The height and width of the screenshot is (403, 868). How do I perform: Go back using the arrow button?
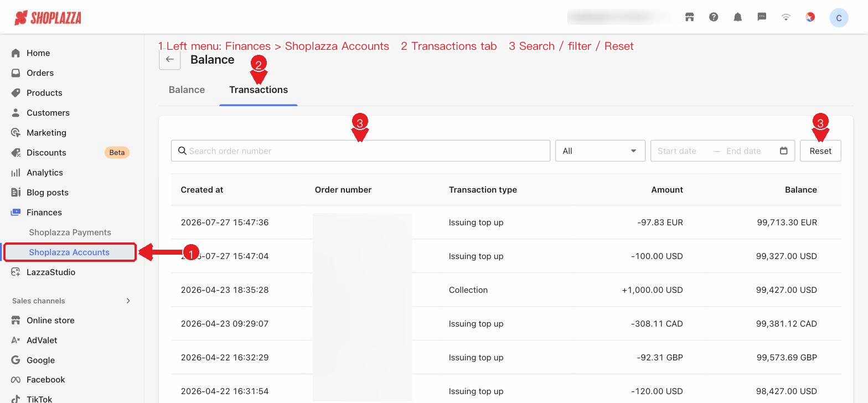click(170, 59)
